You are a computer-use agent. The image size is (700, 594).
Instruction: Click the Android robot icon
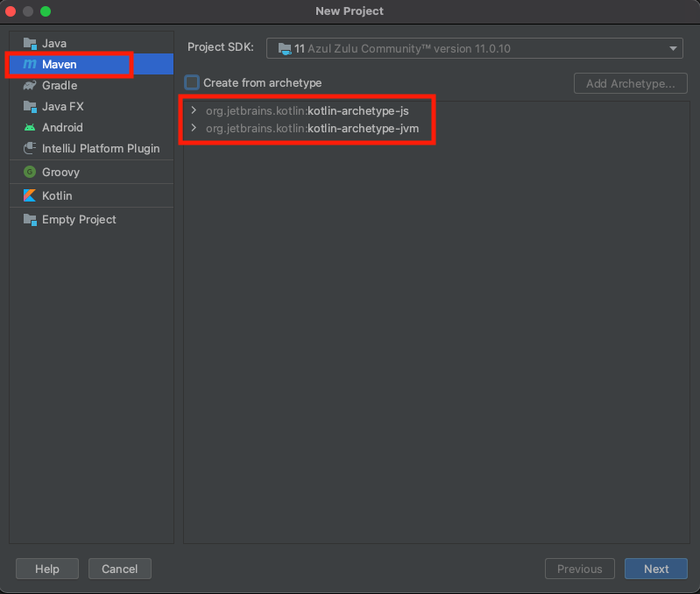[30, 128]
